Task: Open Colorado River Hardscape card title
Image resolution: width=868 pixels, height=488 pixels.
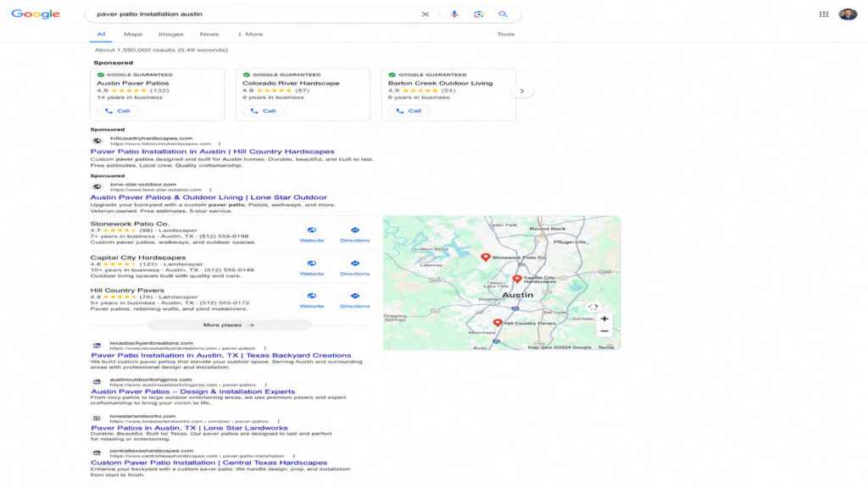Action: (292, 83)
